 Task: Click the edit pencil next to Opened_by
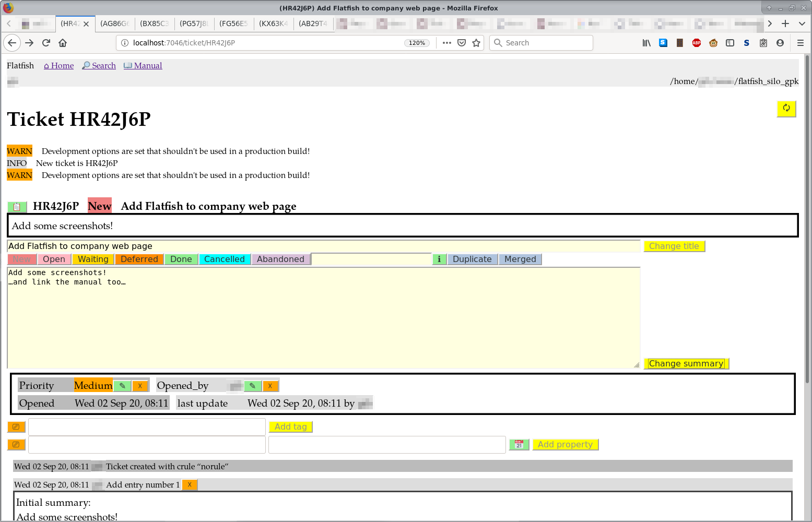click(252, 386)
